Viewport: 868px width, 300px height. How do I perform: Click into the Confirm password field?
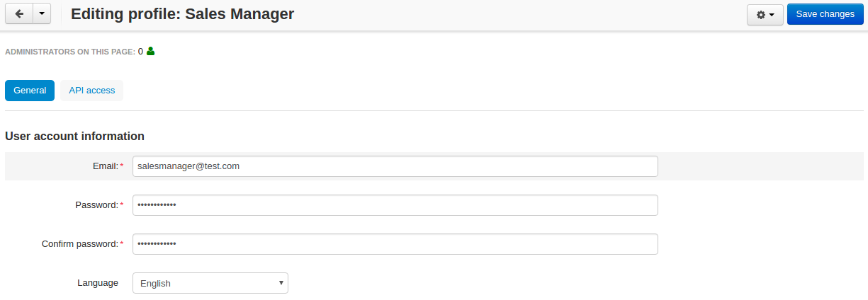(x=395, y=244)
